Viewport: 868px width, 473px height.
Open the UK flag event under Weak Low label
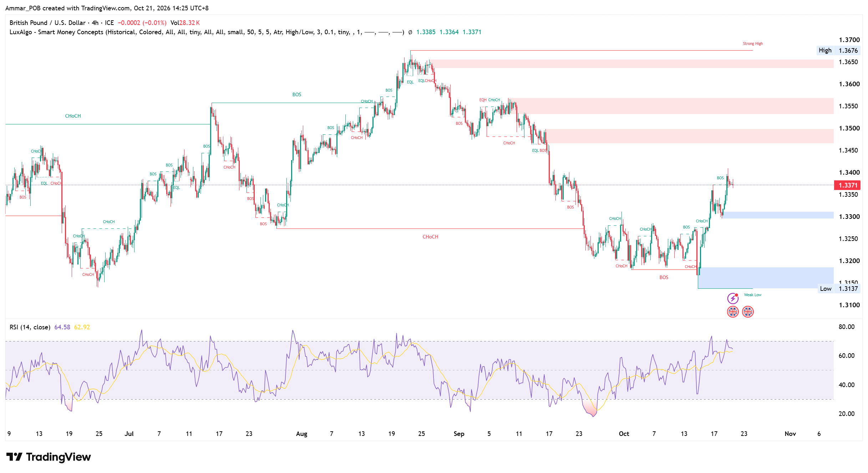(x=748, y=312)
